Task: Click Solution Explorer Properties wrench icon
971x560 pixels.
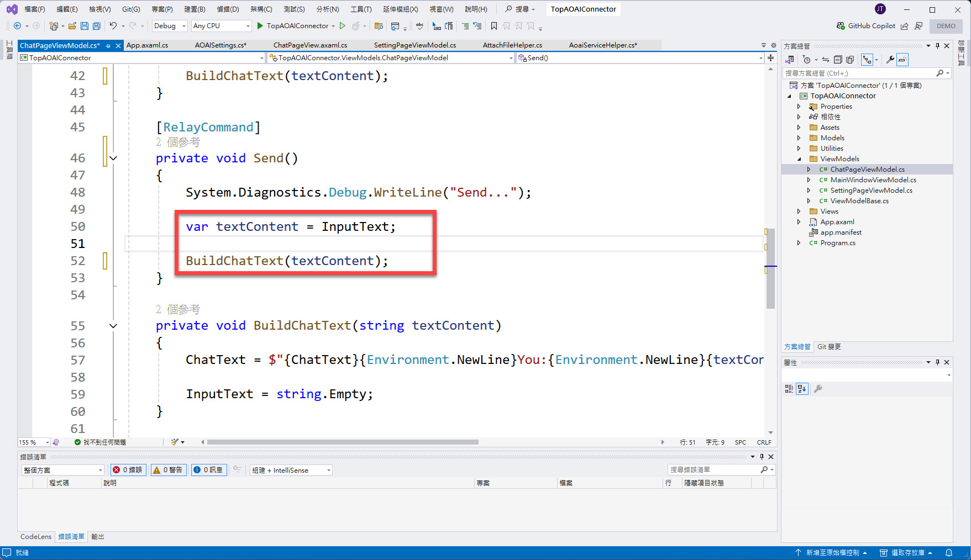Action: pyautogui.click(x=890, y=60)
